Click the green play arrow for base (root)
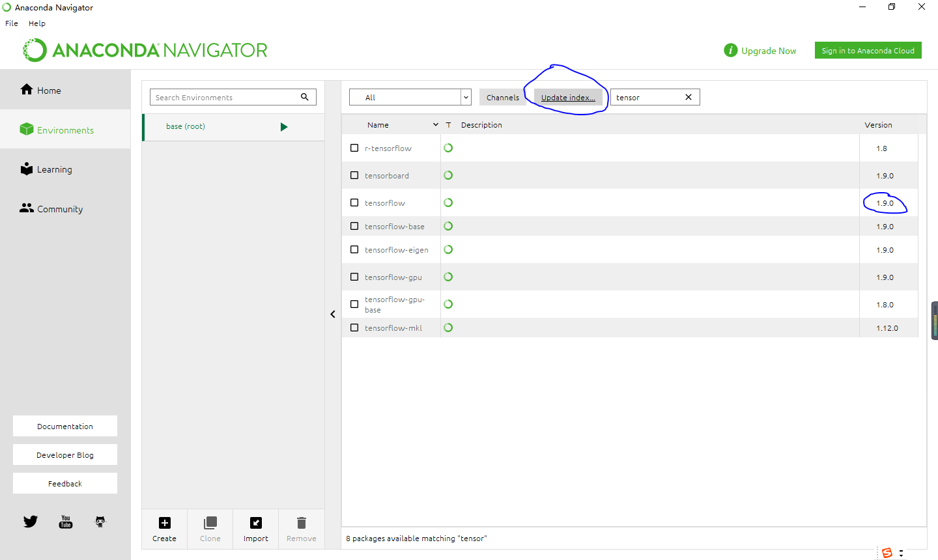938x560 pixels. coord(284,127)
